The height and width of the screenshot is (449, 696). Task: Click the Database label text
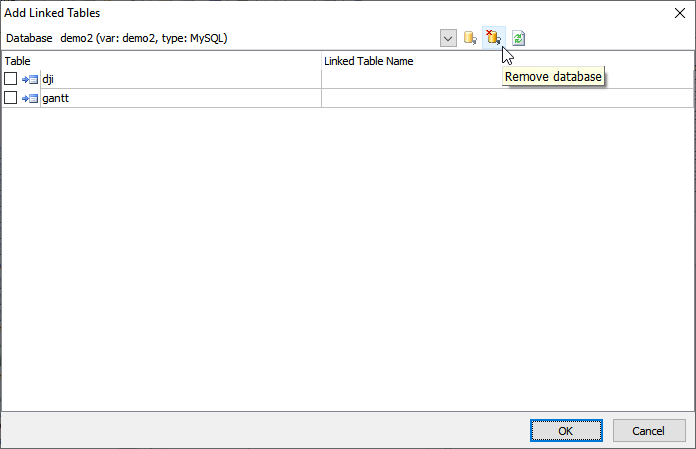click(29, 38)
